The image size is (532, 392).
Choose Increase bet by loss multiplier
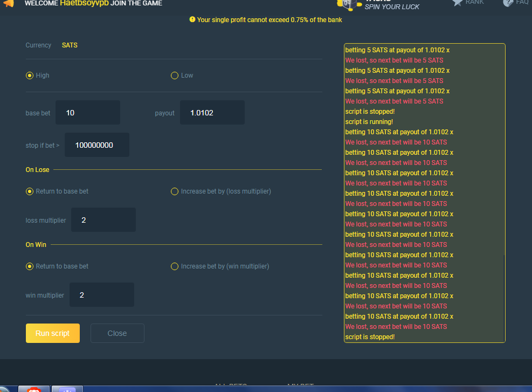click(x=175, y=191)
